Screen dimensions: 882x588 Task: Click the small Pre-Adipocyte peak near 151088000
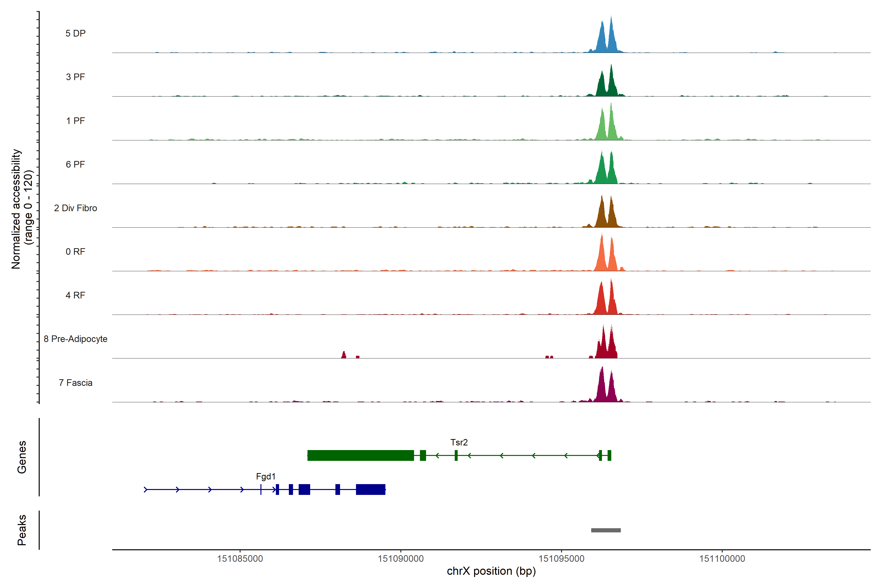(343, 355)
